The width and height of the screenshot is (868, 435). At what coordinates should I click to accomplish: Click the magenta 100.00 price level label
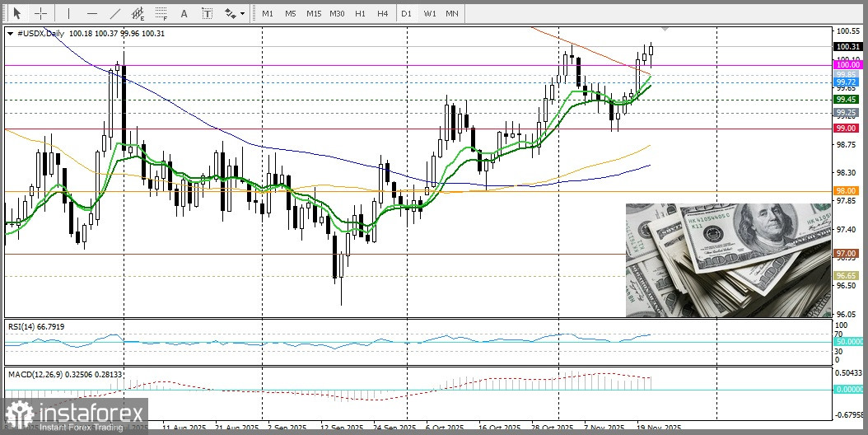coord(847,64)
